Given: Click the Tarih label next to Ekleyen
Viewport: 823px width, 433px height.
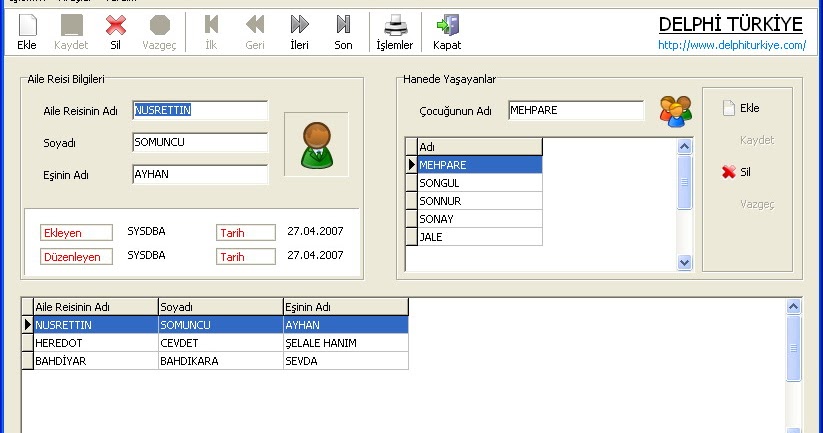Looking at the screenshot, I should [246, 233].
